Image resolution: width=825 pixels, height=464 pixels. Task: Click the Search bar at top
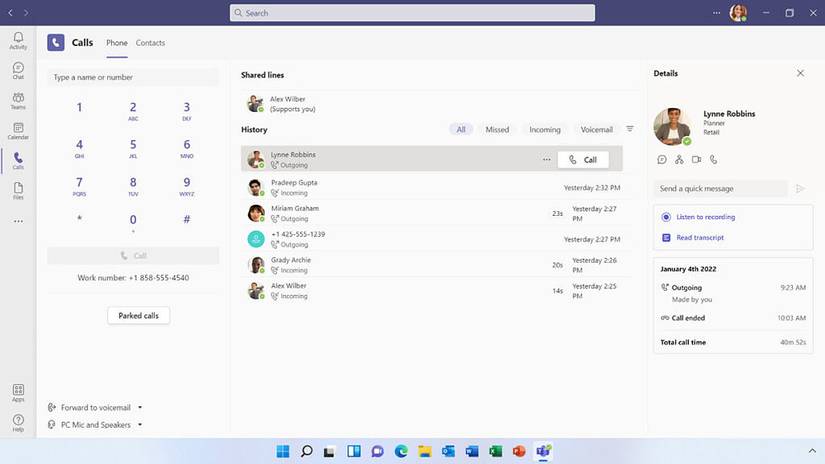[x=412, y=13]
